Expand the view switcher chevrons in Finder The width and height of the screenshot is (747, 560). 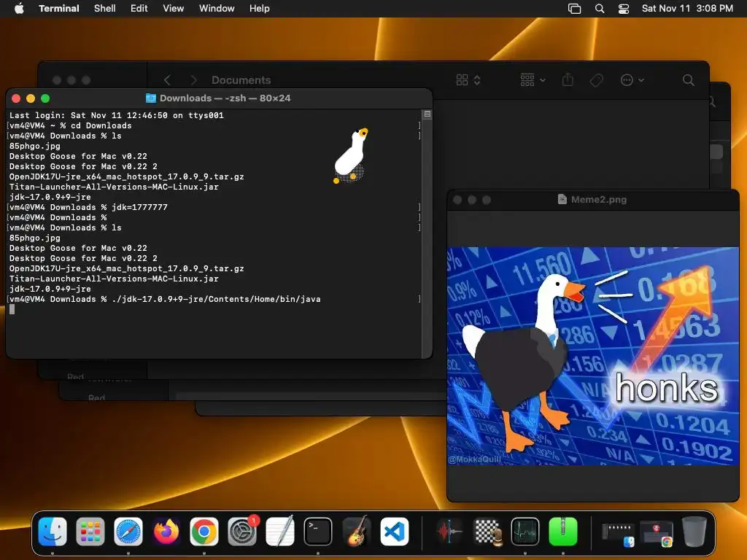click(477, 80)
